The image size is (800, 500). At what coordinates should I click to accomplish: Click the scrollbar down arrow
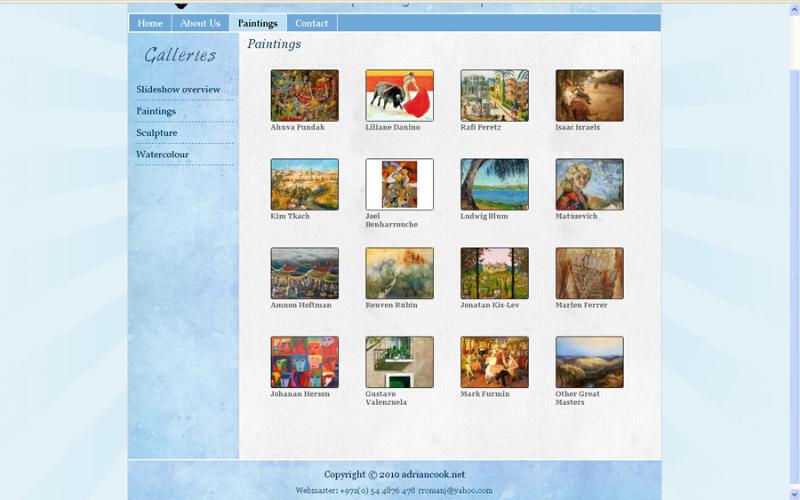[x=794, y=493]
